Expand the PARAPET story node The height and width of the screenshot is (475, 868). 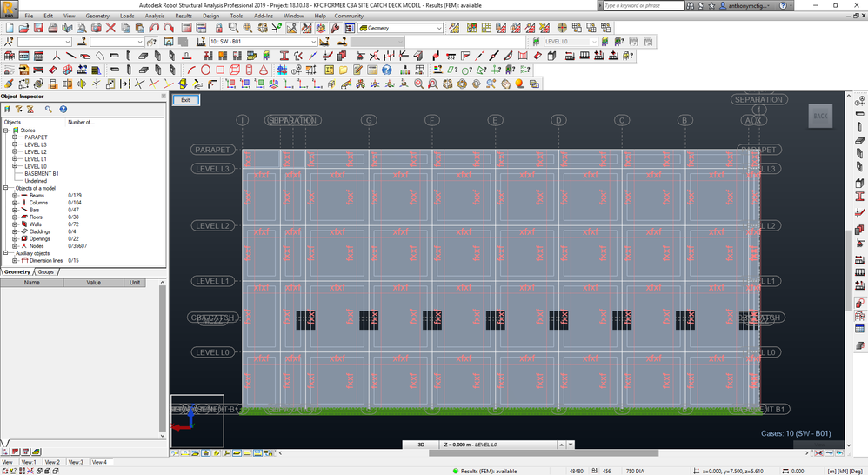[x=15, y=137]
